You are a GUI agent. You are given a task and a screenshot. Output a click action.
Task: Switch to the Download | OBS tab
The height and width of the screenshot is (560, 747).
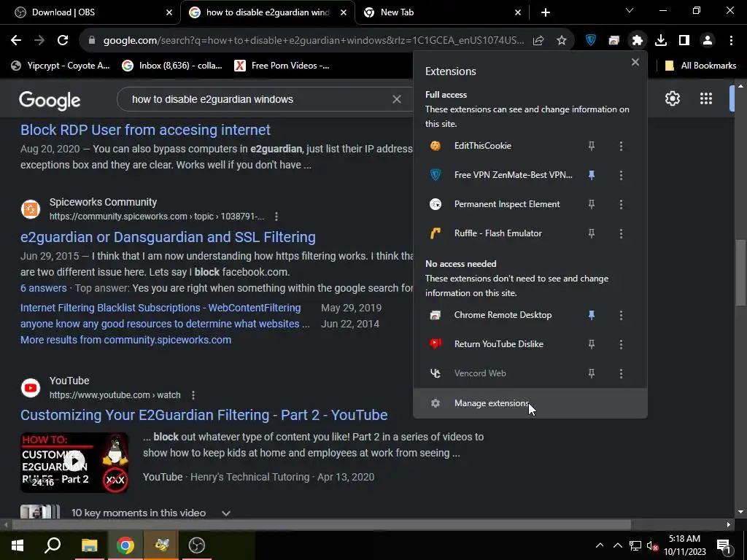click(x=90, y=12)
